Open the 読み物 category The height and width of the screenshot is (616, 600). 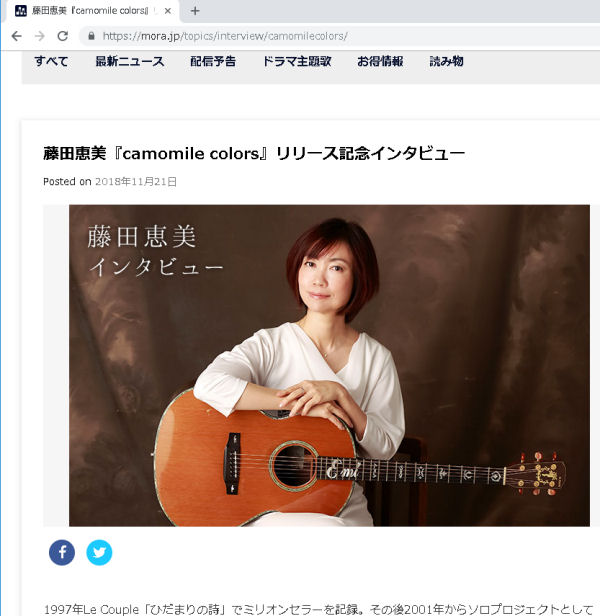tap(446, 61)
